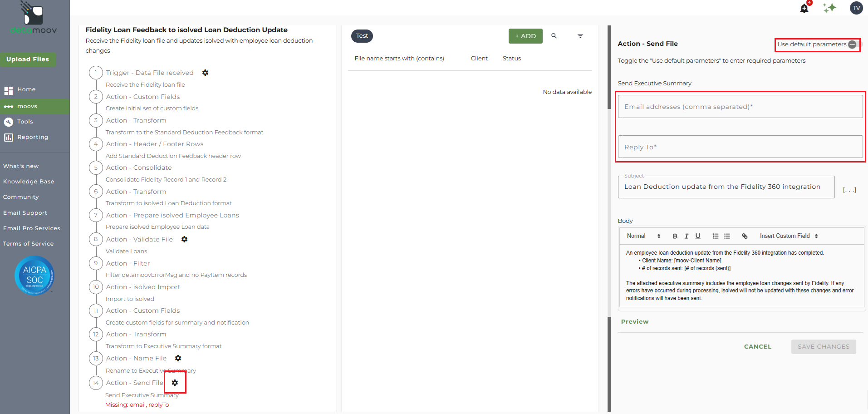Click the Upload Files button
868x414 pixels.
(x=28, y=59)
